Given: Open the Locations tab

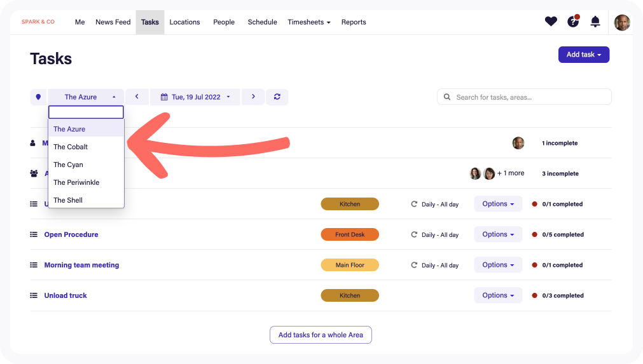Looking at the screenshot, I should 184,22.
